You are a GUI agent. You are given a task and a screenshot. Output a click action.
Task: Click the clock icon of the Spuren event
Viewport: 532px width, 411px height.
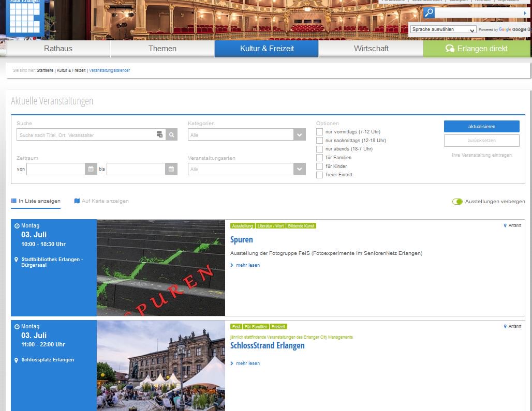pos(17,226)
